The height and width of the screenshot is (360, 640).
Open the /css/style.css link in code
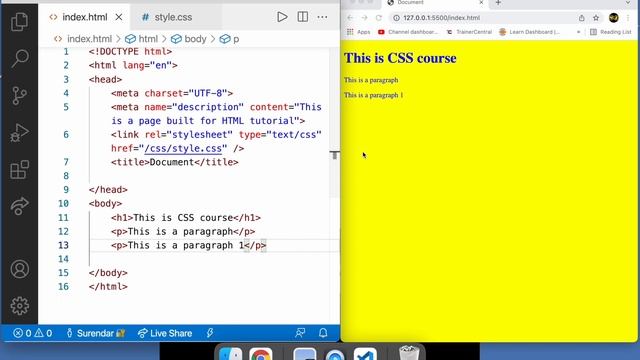(183, 148)
